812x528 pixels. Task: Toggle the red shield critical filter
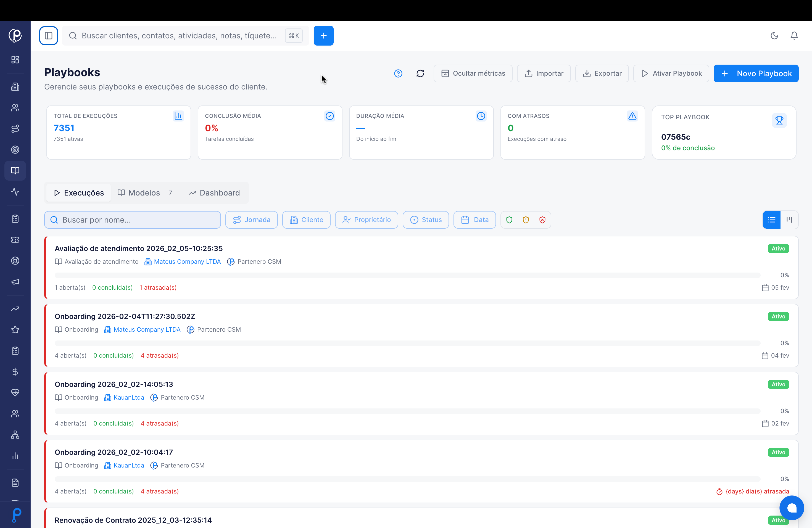point(542,220)
